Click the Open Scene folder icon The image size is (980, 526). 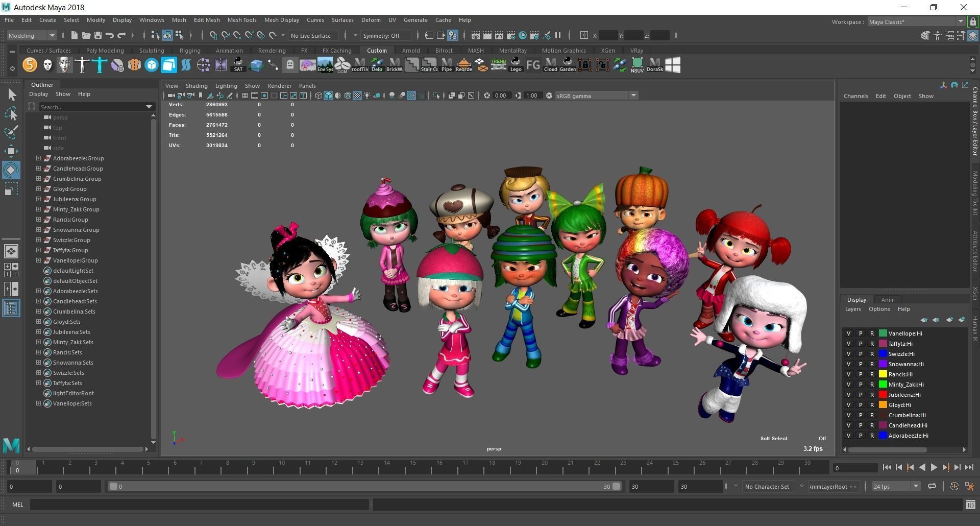[86, 35]
